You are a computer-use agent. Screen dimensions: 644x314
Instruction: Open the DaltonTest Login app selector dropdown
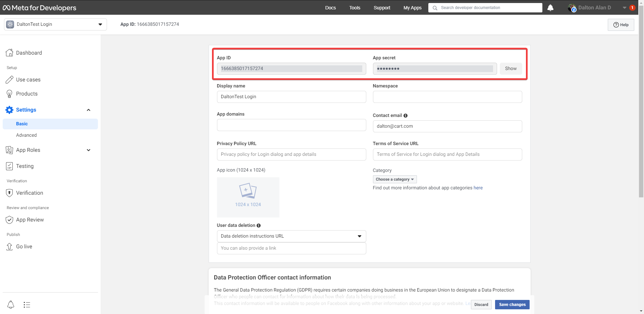tap(55, 24)
